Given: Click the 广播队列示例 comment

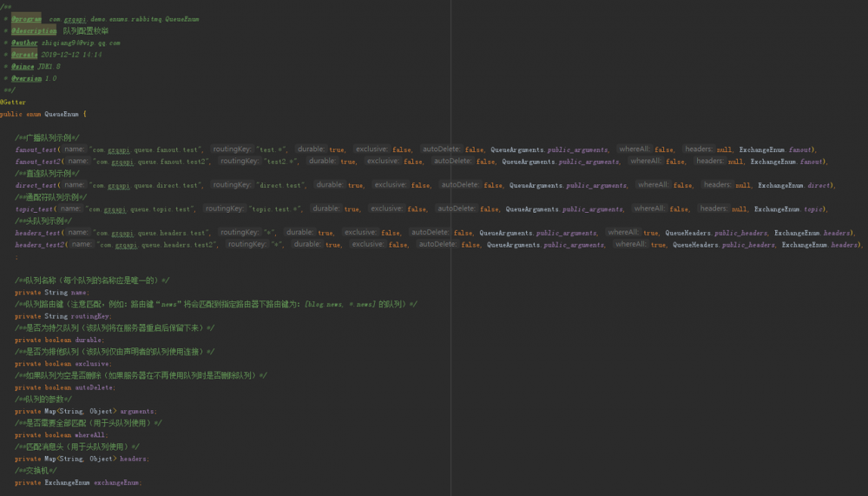Looking at the screenshot, I should tap(47, 137).
